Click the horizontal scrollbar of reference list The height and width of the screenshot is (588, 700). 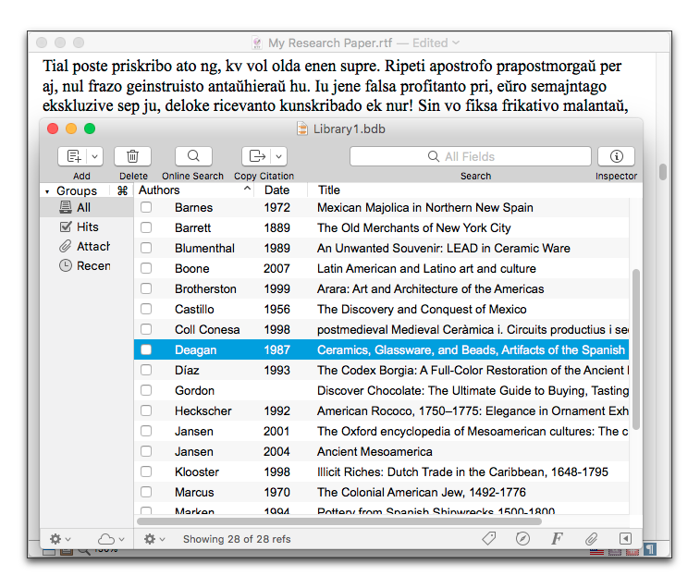pos(339,521)
